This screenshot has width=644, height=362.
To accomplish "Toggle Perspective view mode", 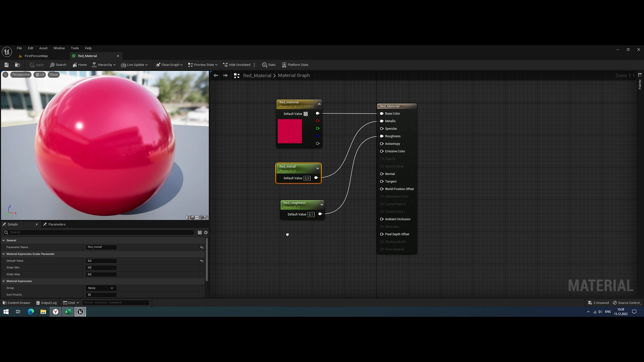I will [21, 74].
